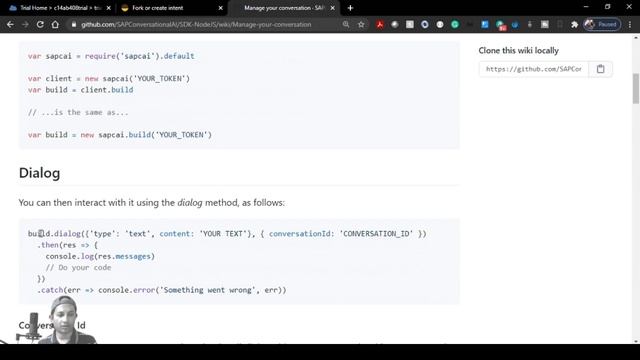Copy the wiki clone URL to clipboard
The width and height of the screenshot is (640, 360).
point(600,69)
